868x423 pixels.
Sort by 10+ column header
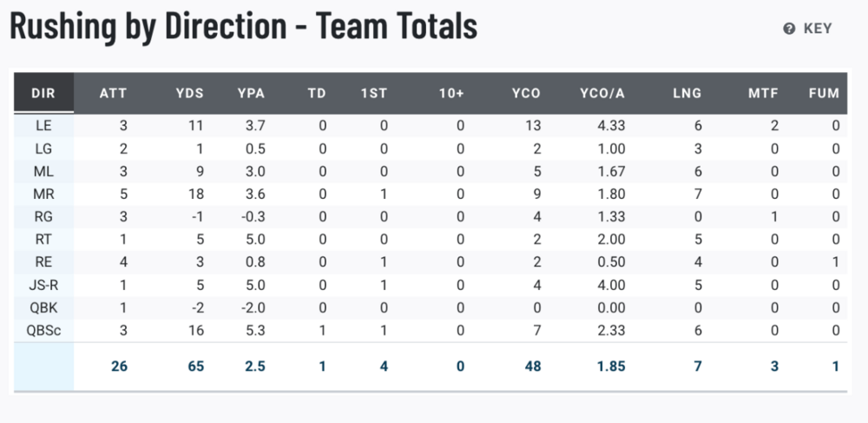pyautogui.click(x=451, y=93)
